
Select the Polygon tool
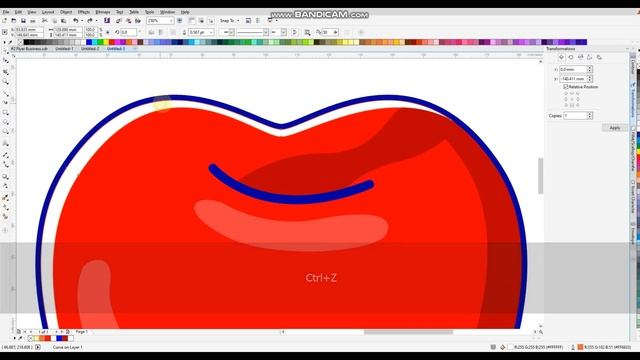[6, 131]
